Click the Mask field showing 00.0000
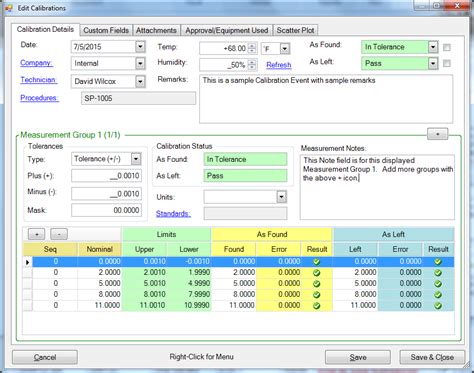The width and height of the screenshot is (474, 373). [x=106, y=210]
